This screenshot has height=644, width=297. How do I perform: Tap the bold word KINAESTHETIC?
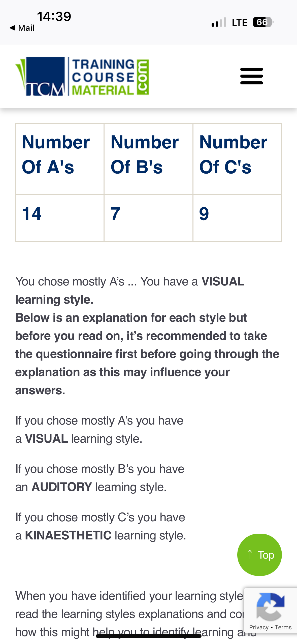point(68,535)
